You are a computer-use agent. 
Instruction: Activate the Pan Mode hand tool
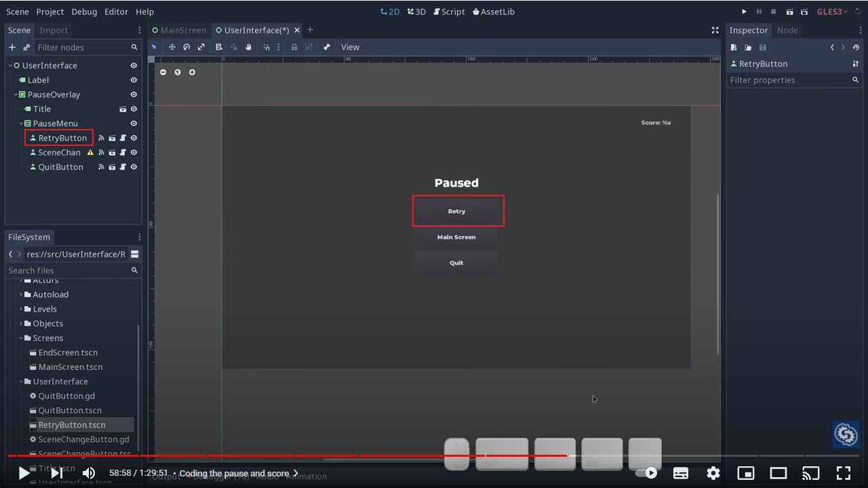tap(248, 47)
